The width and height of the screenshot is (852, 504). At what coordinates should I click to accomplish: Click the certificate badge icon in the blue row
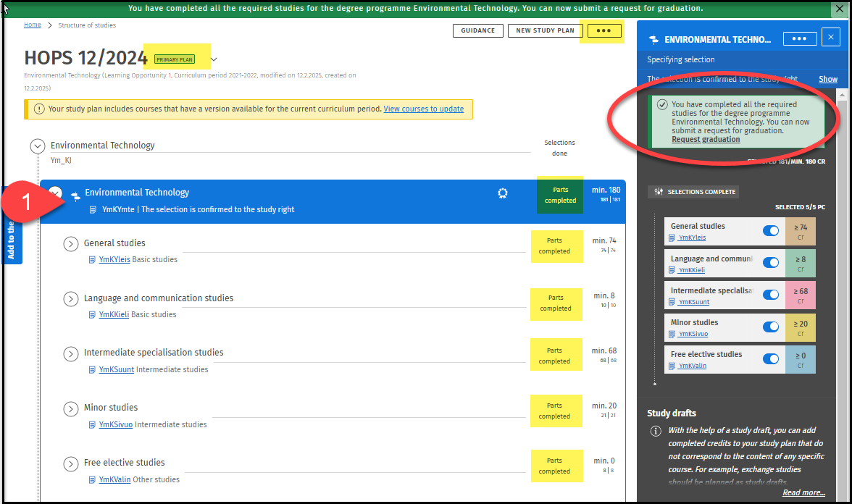point(503,193)
